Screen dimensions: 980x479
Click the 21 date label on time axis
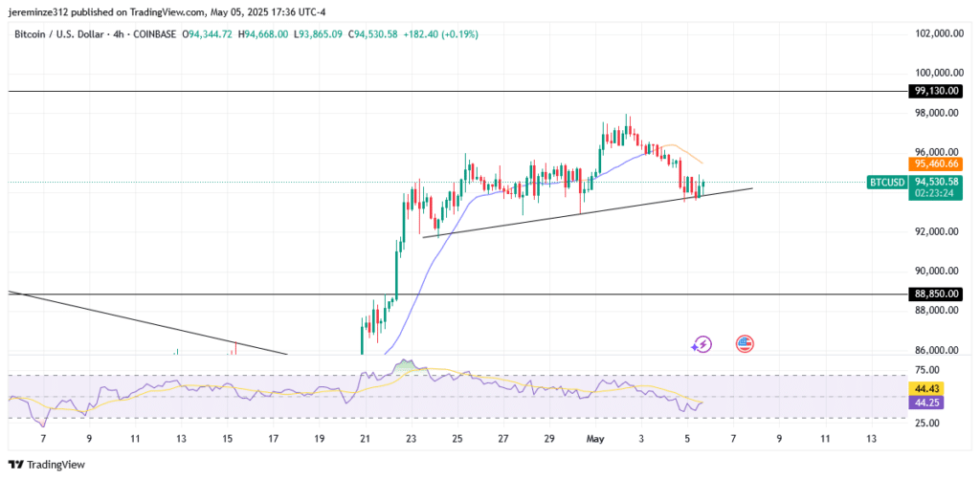[x=366, y=439]
